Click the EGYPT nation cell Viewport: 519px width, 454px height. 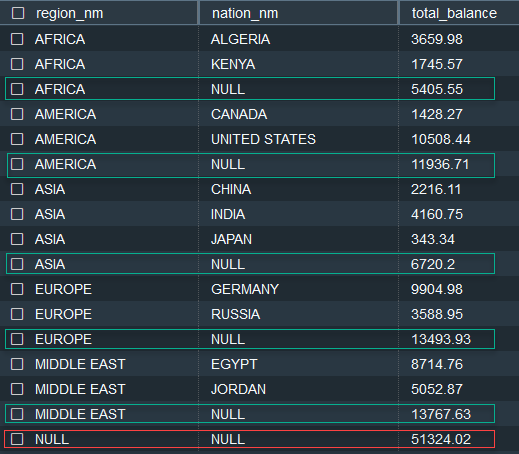[234, 364]
